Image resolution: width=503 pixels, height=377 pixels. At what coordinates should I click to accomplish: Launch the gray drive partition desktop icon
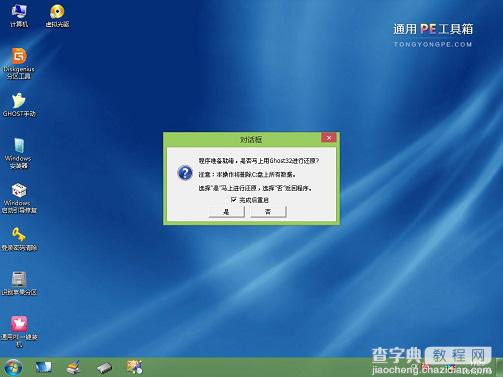coord(19,283)
